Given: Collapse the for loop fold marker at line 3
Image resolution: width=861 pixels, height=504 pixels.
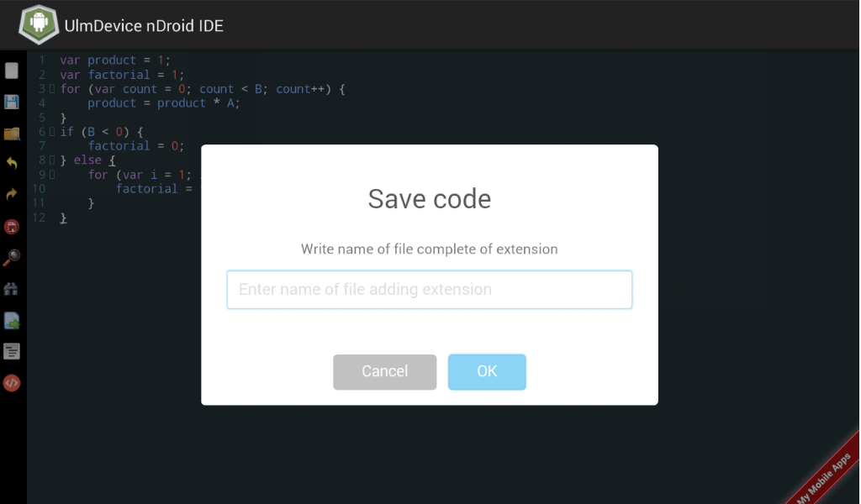Looking at the screenshot, I should coord(51,88).
